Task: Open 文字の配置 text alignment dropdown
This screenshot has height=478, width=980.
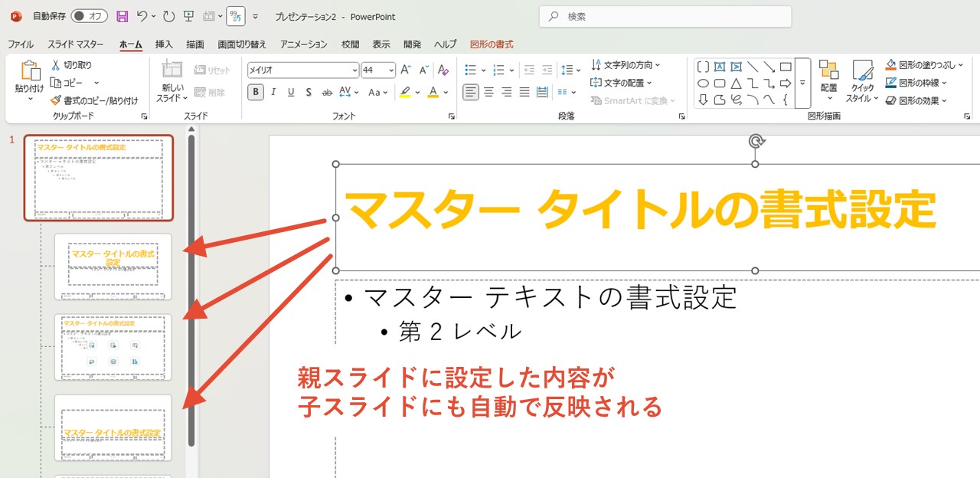Action: 621,83
